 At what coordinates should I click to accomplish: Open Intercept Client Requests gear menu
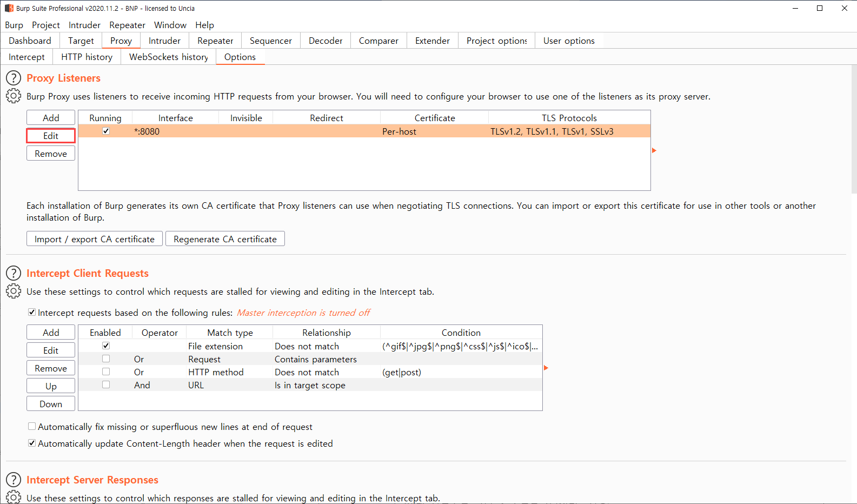(13, 291)
